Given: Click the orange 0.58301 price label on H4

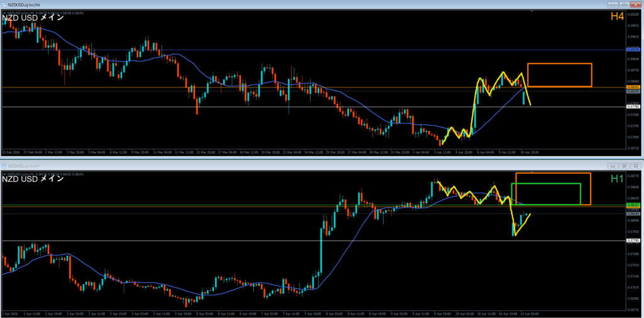Looking at the screenshot, I should (x=633, y=88).
